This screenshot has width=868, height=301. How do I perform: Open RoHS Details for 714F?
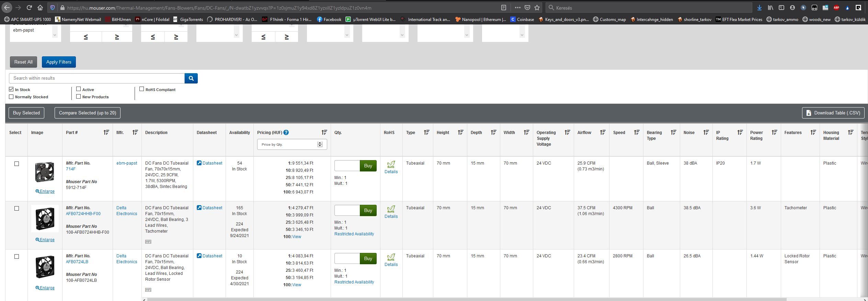391,171
